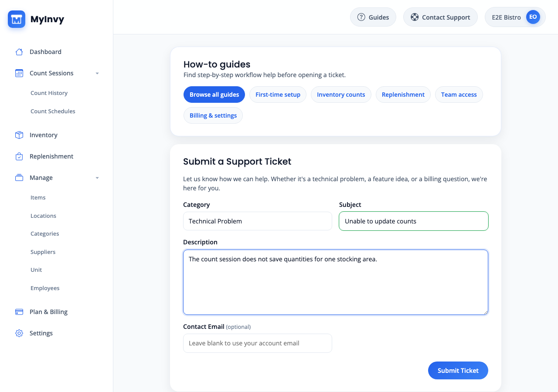Click the Contact Support button

click(440, 17)
